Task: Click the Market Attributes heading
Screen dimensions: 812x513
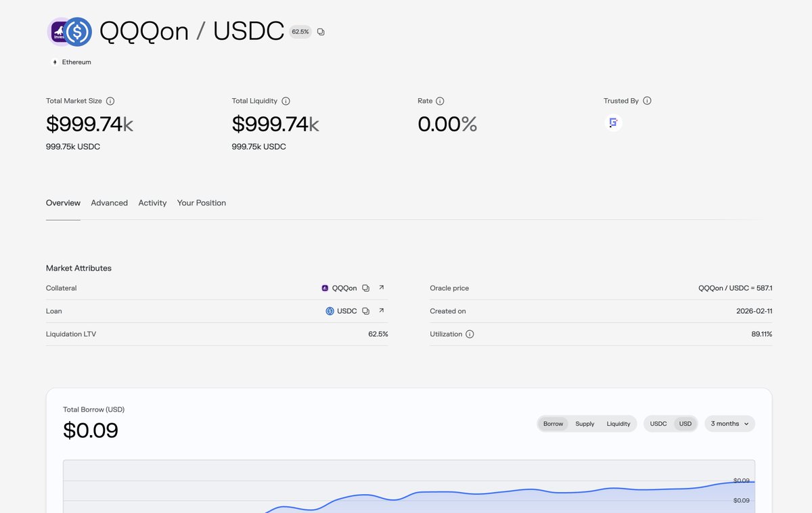Action: click(x=78, y=269)
